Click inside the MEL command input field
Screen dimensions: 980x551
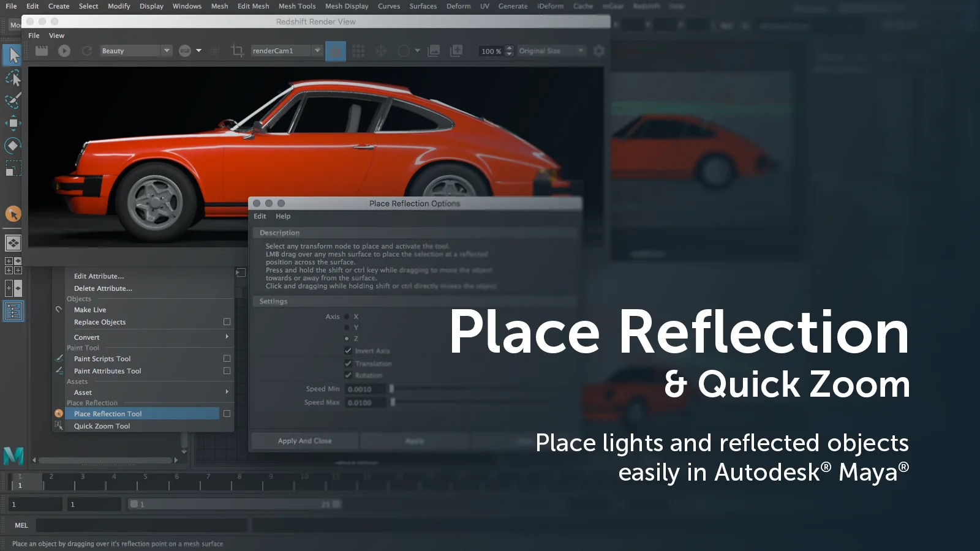click(141, 525)
